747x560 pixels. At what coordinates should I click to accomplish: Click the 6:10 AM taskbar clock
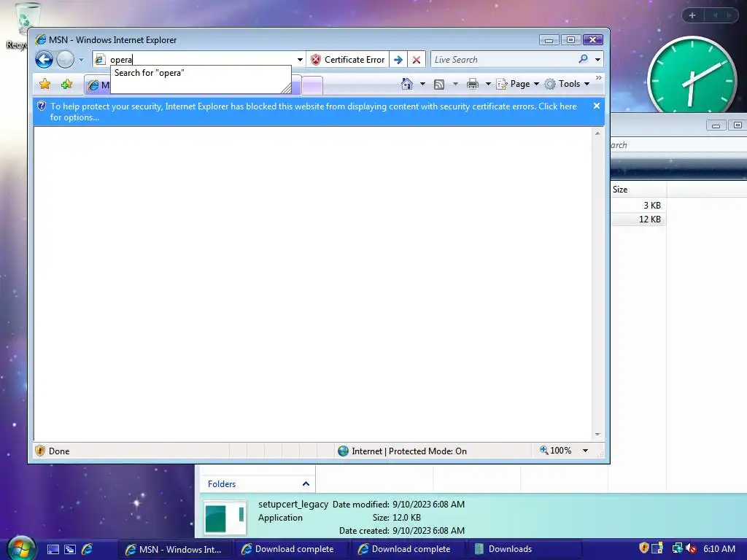[x=719, y=548]
